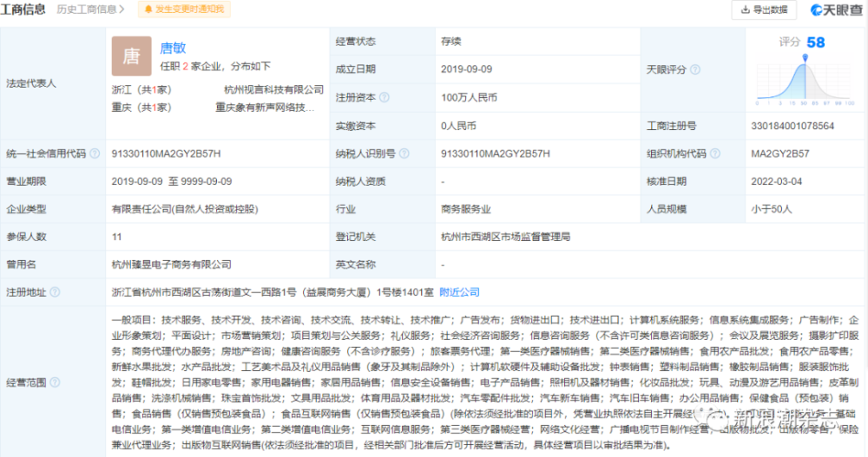Screen dimensions: 868x457
Task: Click help icon next to 注册资本
Action: click(x=385, y=97)
